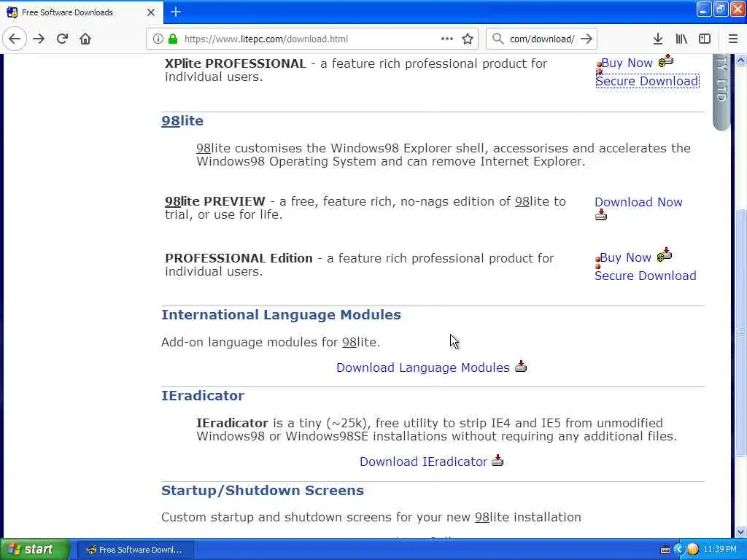Viewport: 747px width, 560px height.
Task: Close the Free Software Downloads tab
Action: coord(150,12)
